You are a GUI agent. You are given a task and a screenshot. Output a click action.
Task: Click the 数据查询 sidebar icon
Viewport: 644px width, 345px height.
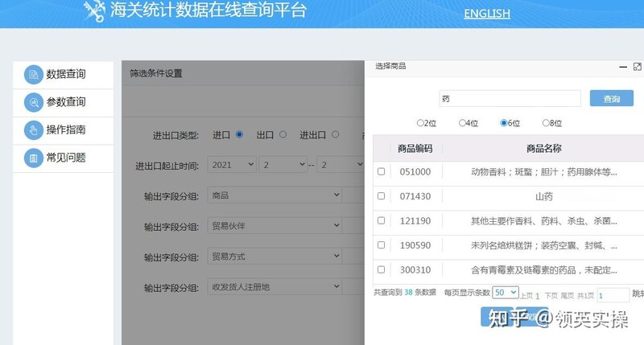(33, 75)
